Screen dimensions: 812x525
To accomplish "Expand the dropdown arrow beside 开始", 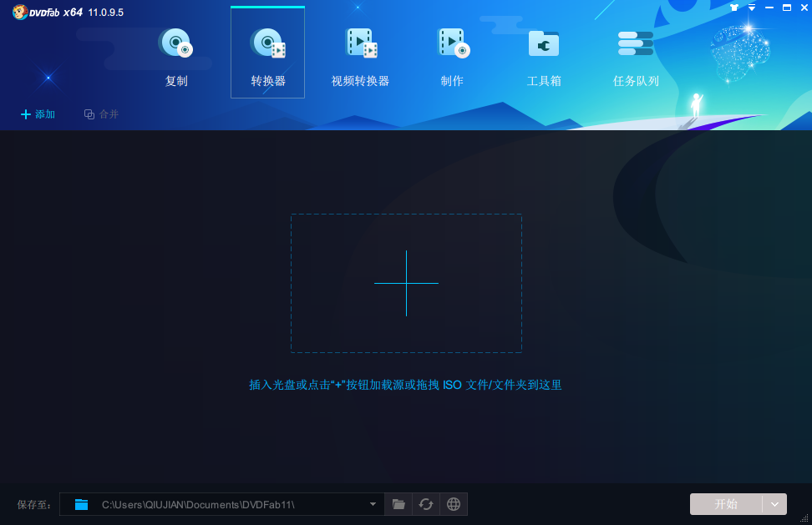I will coord(774,504).
